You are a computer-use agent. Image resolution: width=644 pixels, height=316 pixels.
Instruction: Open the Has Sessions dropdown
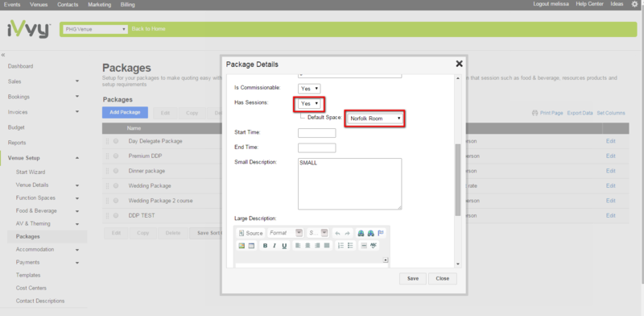309,104
